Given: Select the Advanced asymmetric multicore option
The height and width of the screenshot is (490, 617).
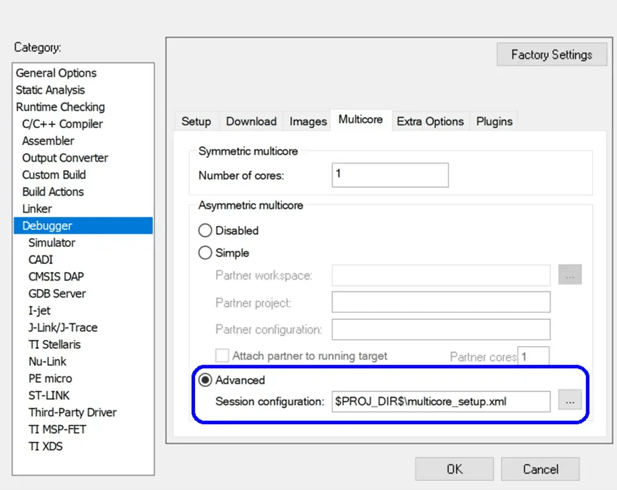Looking at the screenshot, I should (205, 380).
